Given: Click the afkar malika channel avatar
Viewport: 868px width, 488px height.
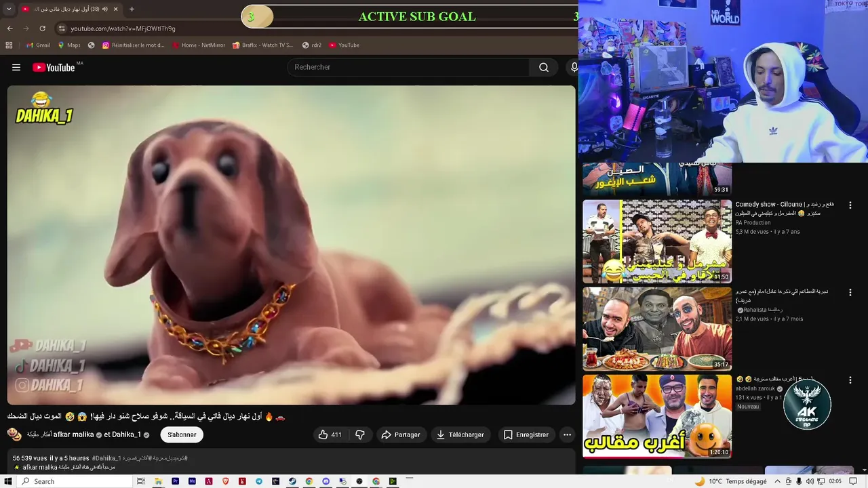Looking at the screenshot, I should point(14,434).
